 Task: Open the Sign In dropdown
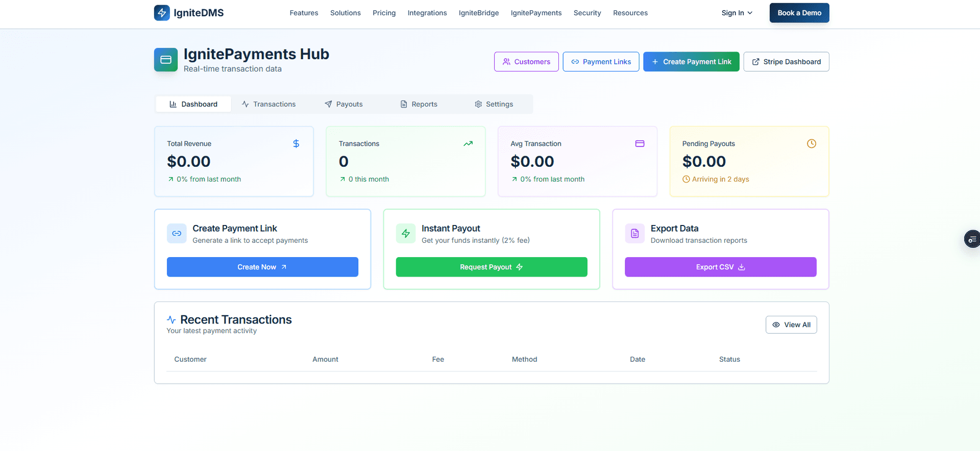click(x=737, y=13)
